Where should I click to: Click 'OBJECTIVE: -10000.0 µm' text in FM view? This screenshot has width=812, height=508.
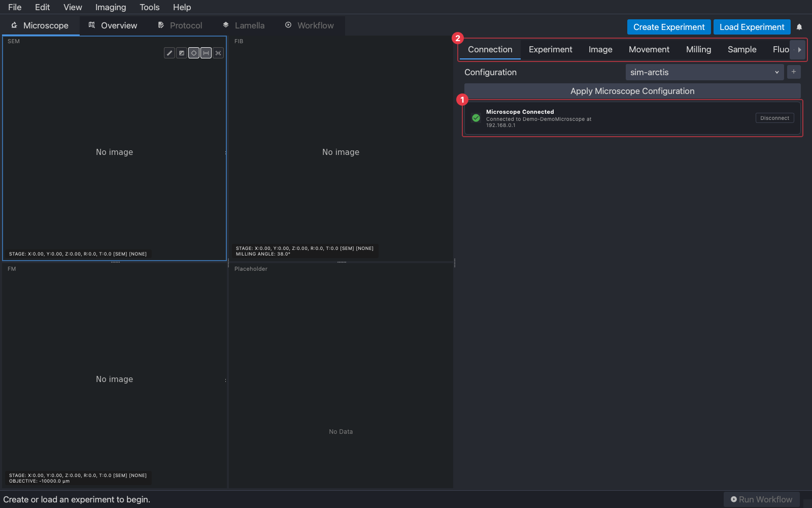click(x=39, y=481)
